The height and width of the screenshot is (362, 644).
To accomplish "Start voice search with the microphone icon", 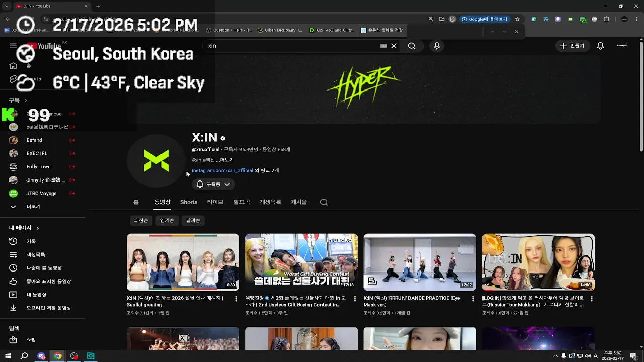I will click(x=437, y=46).
